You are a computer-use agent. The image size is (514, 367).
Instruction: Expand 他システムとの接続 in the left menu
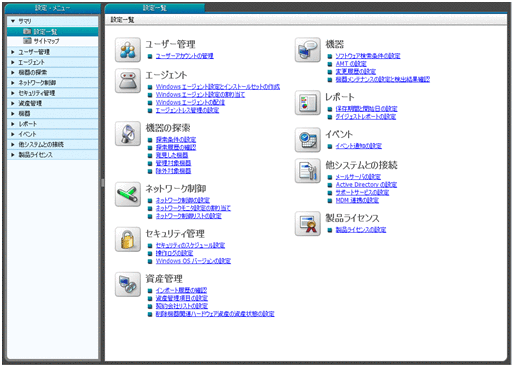(x=13, y=144)
